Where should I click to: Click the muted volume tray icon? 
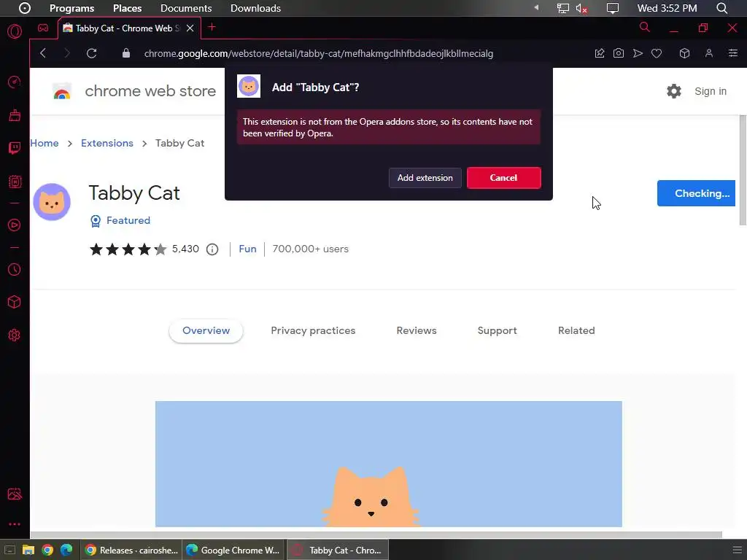click(x=581, y=8)
